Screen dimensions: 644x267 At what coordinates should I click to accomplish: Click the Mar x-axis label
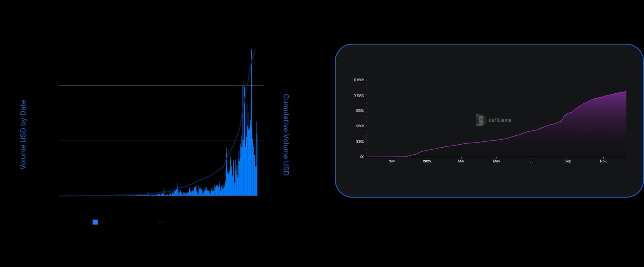(x=461, y=161)
